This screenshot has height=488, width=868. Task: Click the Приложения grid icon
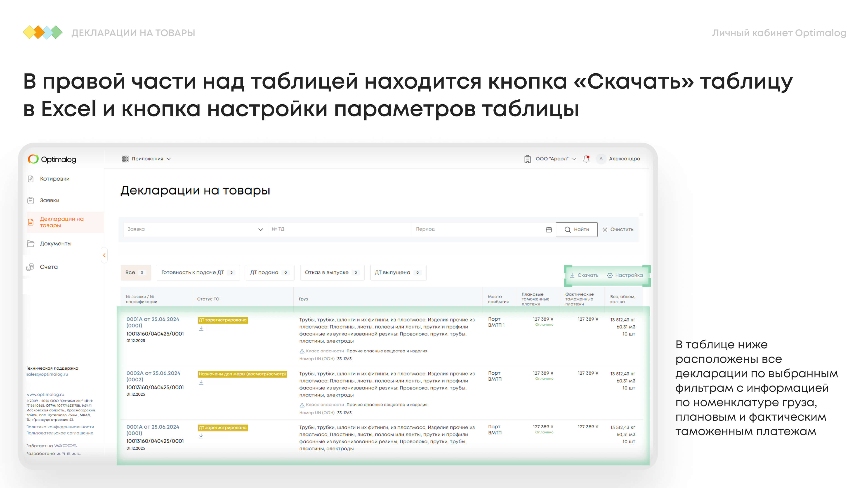pyautogui.click(x=125, y=159)
